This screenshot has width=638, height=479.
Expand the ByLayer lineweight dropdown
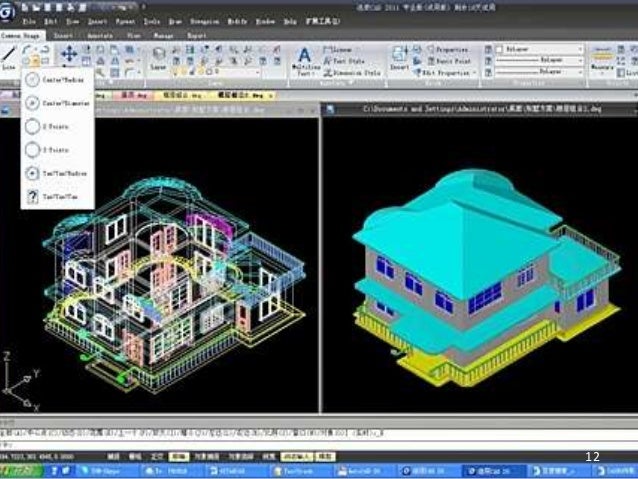pyautogui.click(x=580, y=72)
